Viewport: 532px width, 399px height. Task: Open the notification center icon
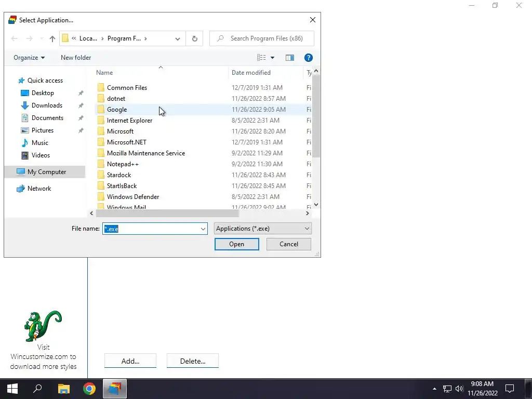point(510,389)
